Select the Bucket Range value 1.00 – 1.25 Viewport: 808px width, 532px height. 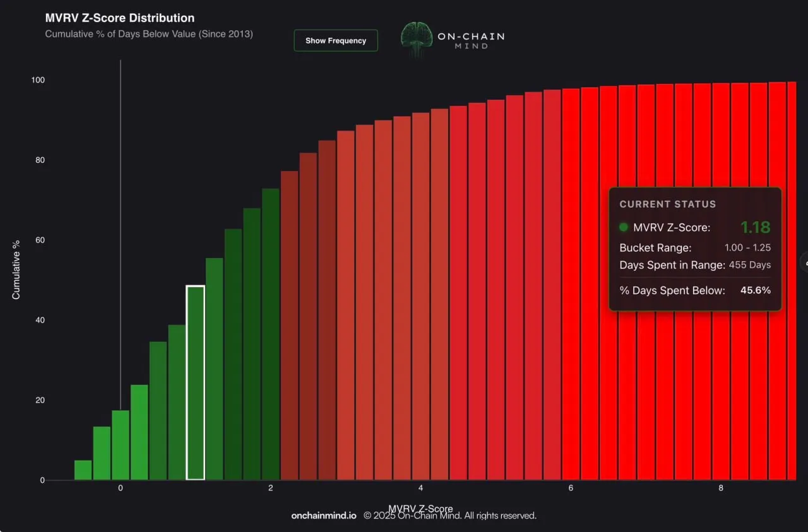pyautogui.click(x=749, y=247)
